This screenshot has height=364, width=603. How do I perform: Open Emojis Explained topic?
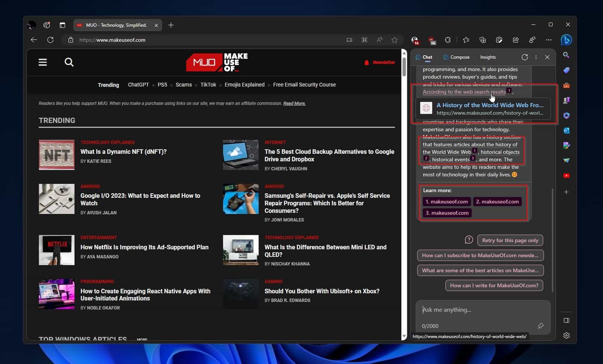click(245, 85)
